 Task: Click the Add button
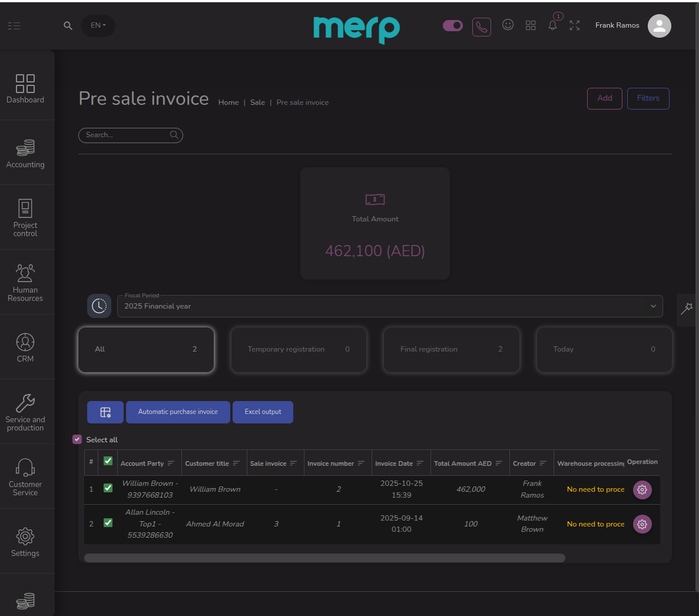pyautogui.click(x=604, y=98)
